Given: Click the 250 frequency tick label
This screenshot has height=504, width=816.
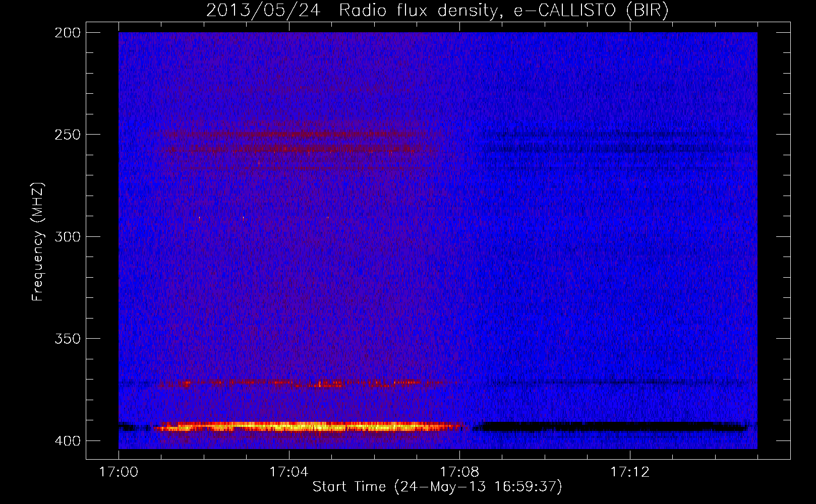Looking at the screenshot, I should (68, 135).
